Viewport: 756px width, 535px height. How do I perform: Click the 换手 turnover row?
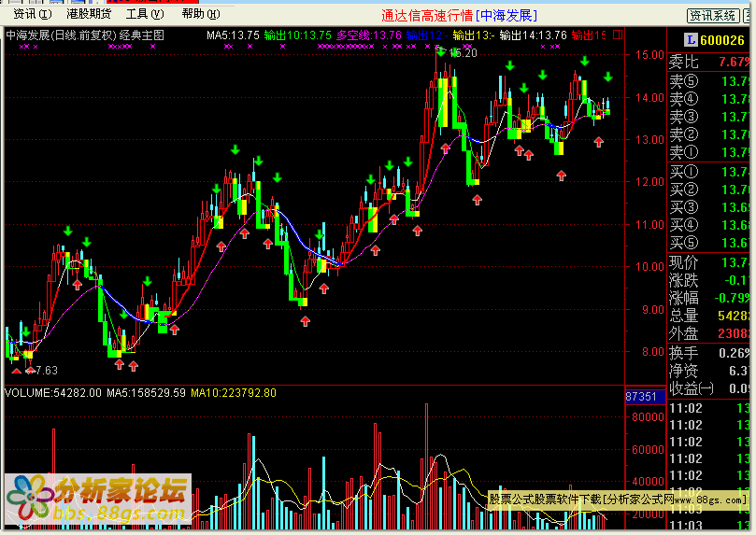(x=708, y=353)
